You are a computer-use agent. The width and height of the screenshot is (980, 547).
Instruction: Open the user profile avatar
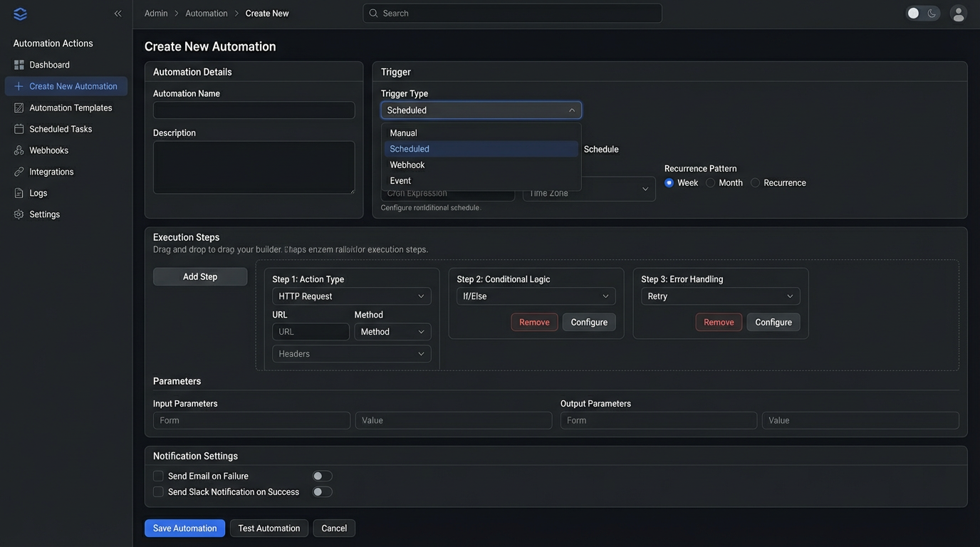tap(959, 14)
